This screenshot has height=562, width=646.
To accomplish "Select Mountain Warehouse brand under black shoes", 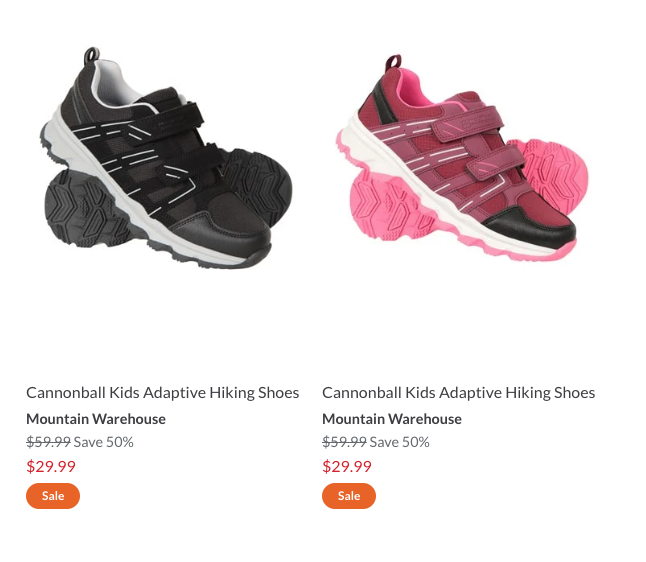I will pos(96,419).
